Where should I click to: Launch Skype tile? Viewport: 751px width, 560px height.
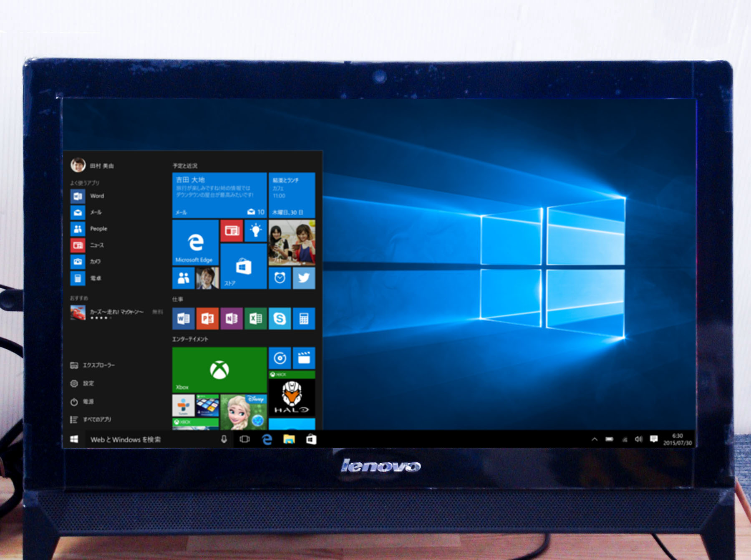coord(280,319)
